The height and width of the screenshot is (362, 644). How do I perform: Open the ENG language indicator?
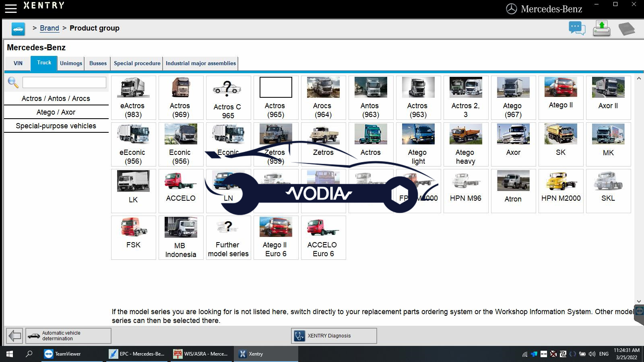coord(604,354)
